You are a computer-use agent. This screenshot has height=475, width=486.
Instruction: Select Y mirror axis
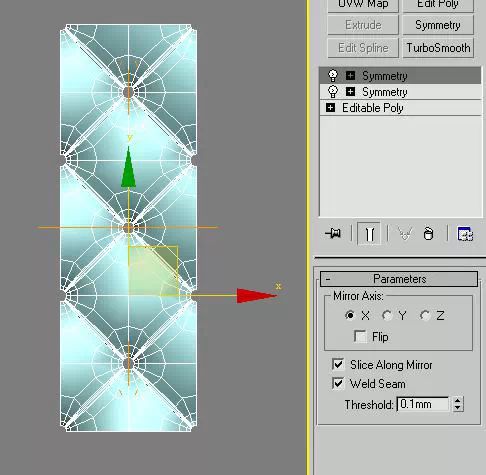point(387,315)
